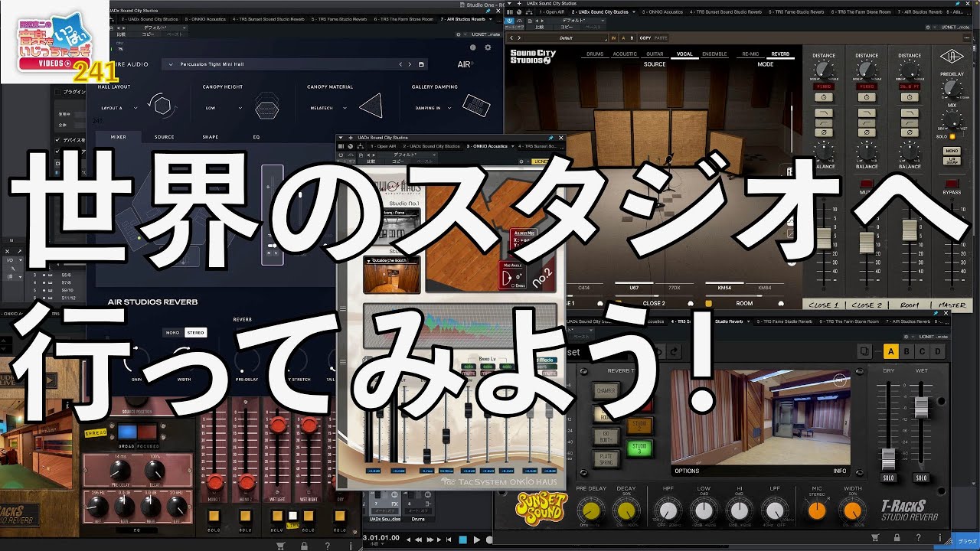The height and width of the screenshot is (551, 980).
Task: Toggle the checkbox beside プラグイン in Studio One
Action: pos(58,92)
